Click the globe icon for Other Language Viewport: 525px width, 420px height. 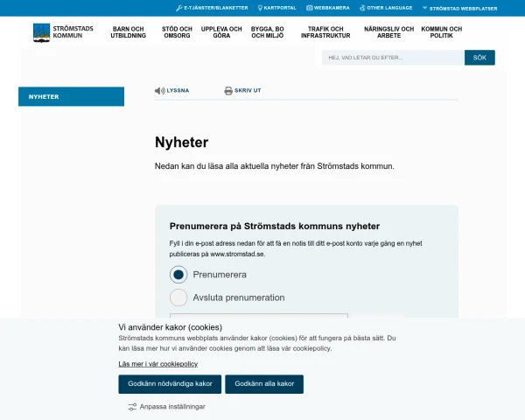362,8
